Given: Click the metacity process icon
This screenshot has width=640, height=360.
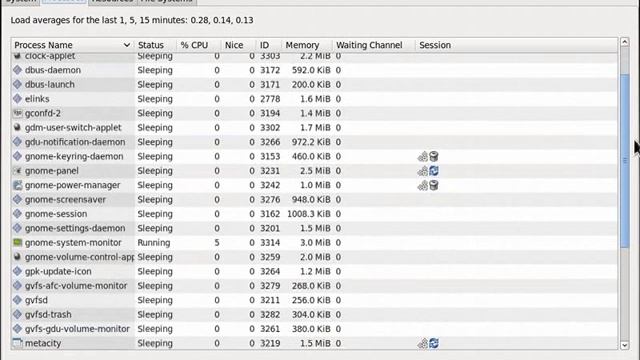Looking at the screenshot, I should tap(17, 343).
